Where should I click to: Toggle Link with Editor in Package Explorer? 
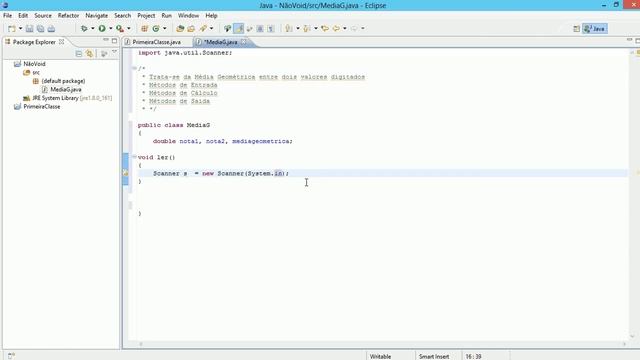[x=89, y=54]
